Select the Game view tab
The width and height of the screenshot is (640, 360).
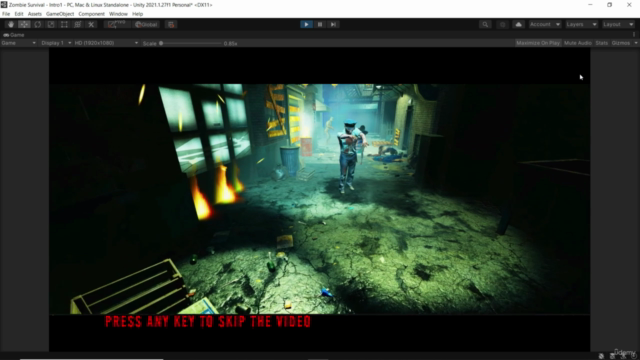[x=14, y=35]
